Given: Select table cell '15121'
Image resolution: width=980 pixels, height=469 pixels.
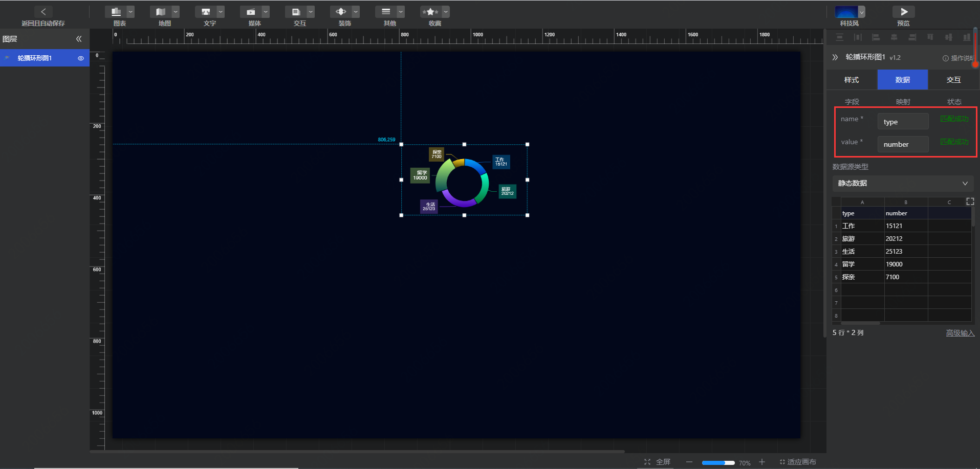Looking at the screenshot, I should pyautogui.click(x=906, y=226).
